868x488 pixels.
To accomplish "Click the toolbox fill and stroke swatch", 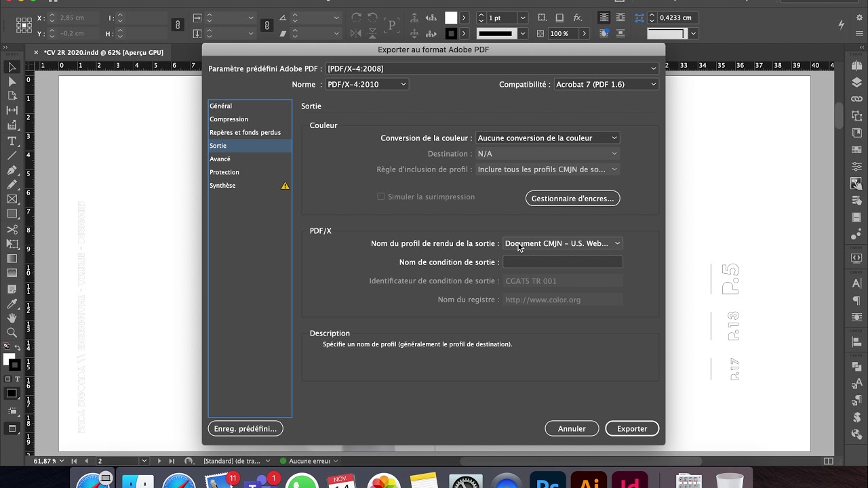I will tap(12, 362).
